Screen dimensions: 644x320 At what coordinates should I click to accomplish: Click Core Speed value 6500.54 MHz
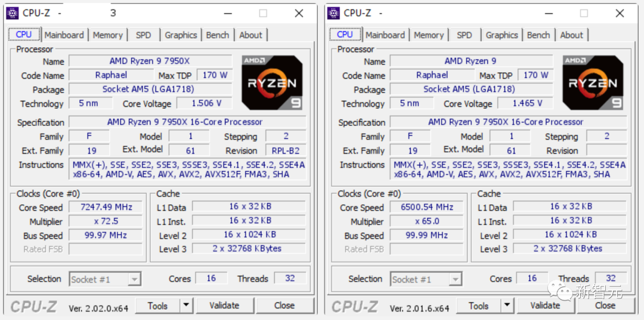(426, 207)
